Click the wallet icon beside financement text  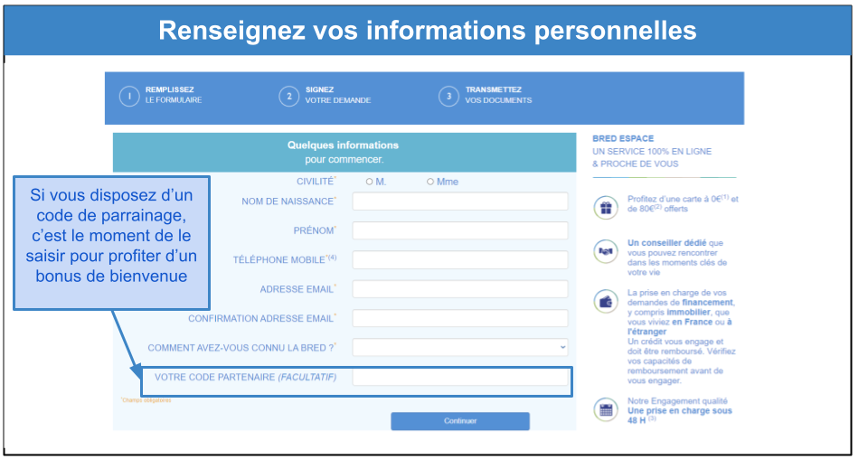point(606,302)
